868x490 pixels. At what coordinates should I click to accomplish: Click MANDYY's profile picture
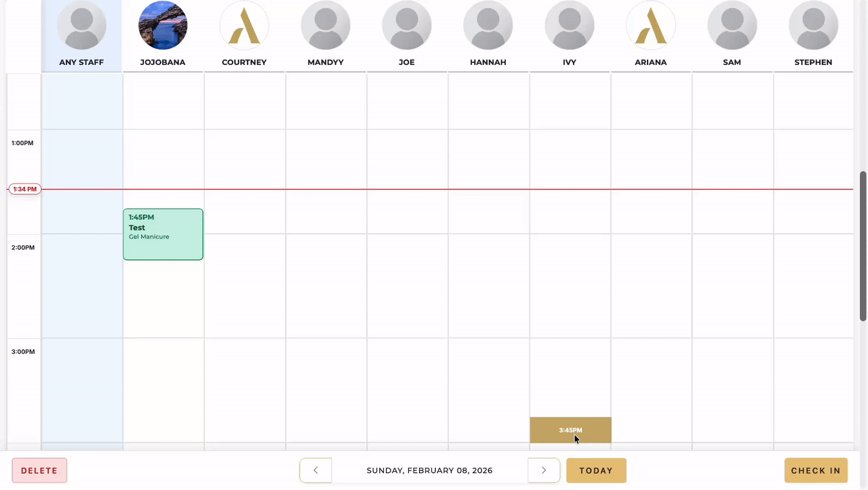pos(325,25)
